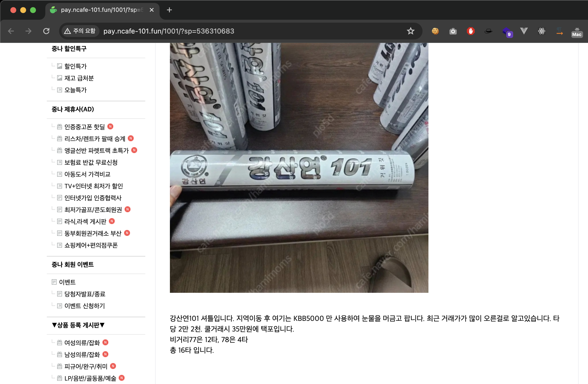Viewport: 588px width, 384px height.
Task: Open the camera screenshot extension
Action: pyautogui.click(x=453, y=31)
